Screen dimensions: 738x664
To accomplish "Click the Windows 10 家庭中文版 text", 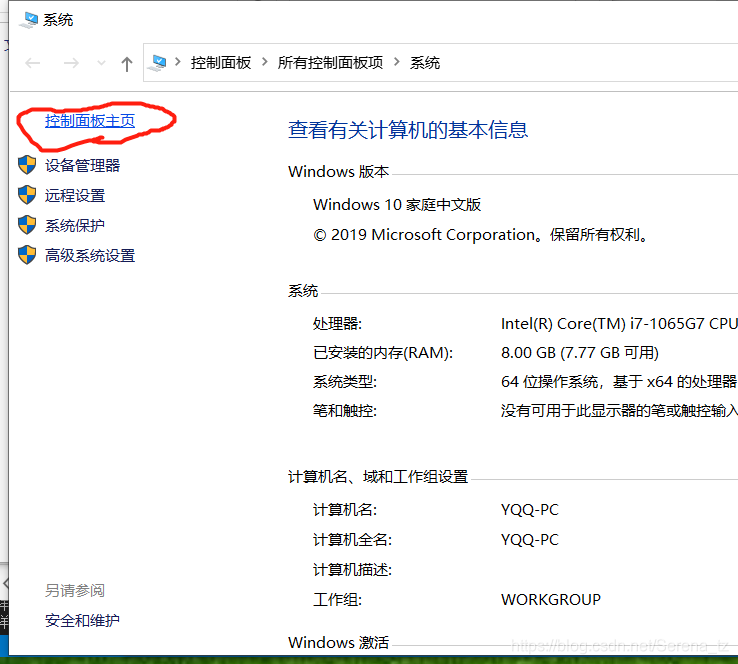I will [x=397, y=205].
